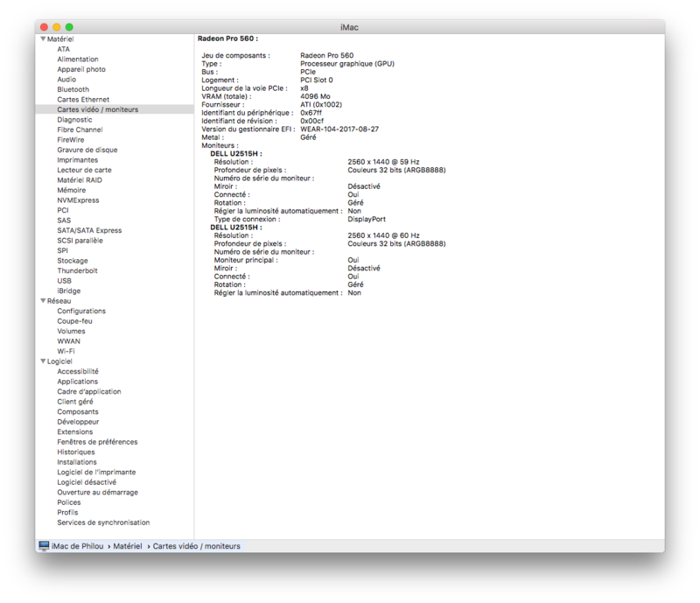Select Imprimantes in the sidebar
The width and height of the screenshot is (700, 603).
pyautogui.click(x=77, y=160)
